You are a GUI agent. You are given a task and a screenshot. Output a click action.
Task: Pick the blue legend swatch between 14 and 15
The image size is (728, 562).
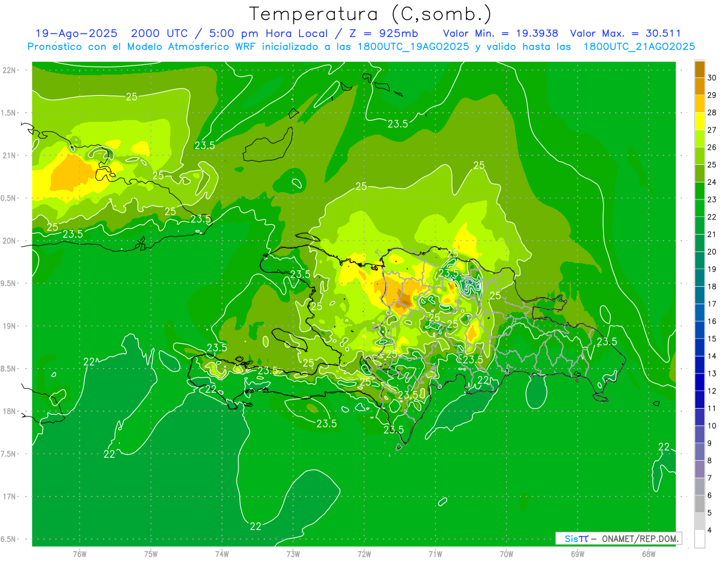tap(699, 347)
